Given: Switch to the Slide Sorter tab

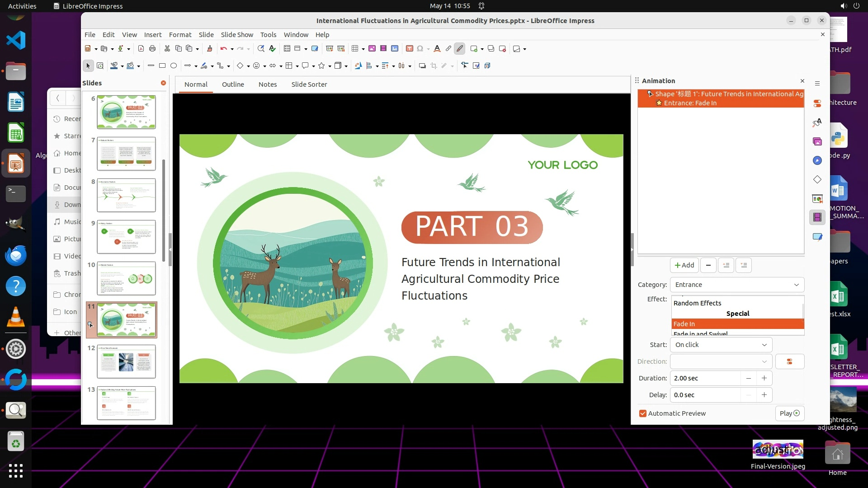Looking at the screenshot, I should [x=309, y=84].
